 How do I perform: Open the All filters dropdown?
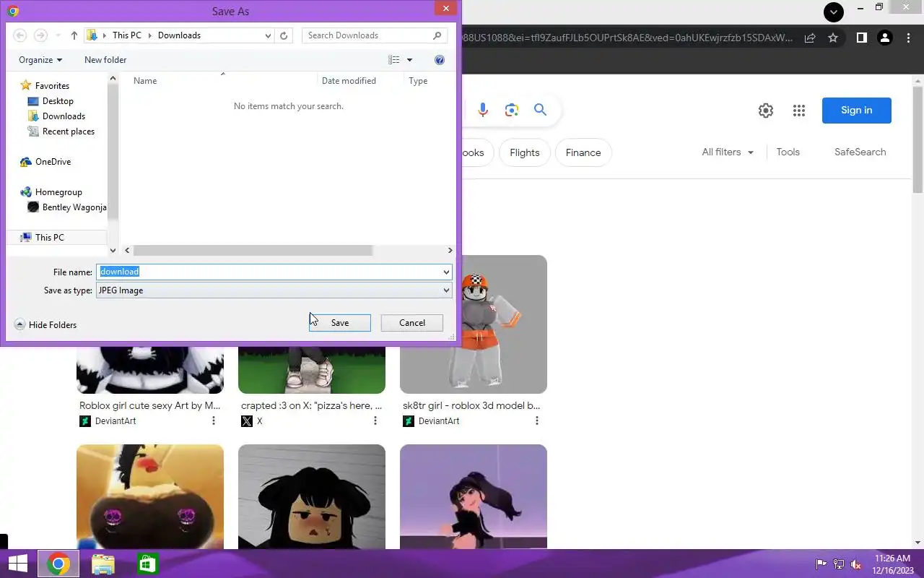(728, 152)
